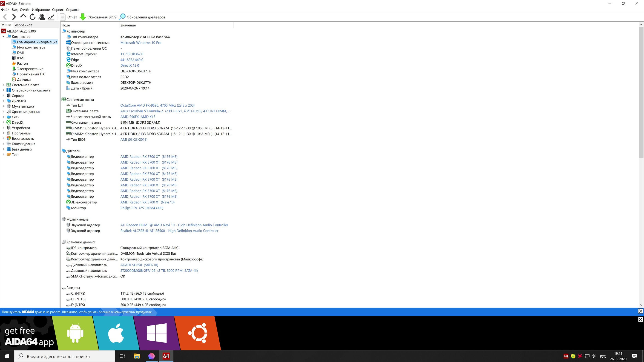This screenshot has width=644, height=362.
Task: Open the Отчёт report toolbar button
Action: pos(69,17)
